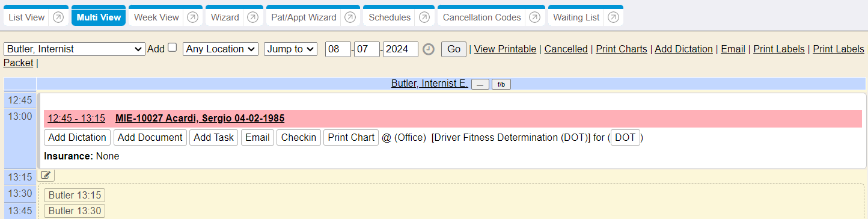
Task: Click the Go button
Action: pos(454,49)
